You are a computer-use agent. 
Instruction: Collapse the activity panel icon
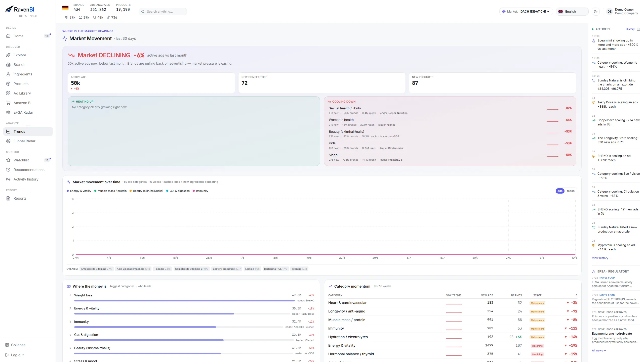pos(638,29)
